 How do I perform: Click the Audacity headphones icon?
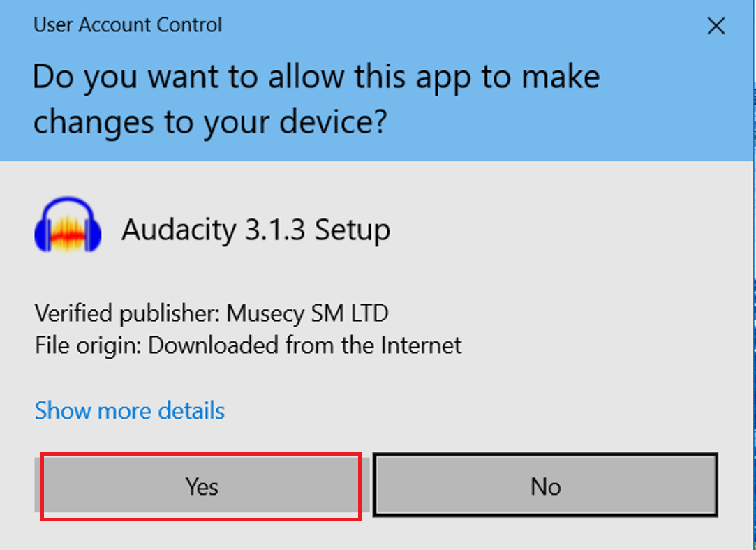68,225
